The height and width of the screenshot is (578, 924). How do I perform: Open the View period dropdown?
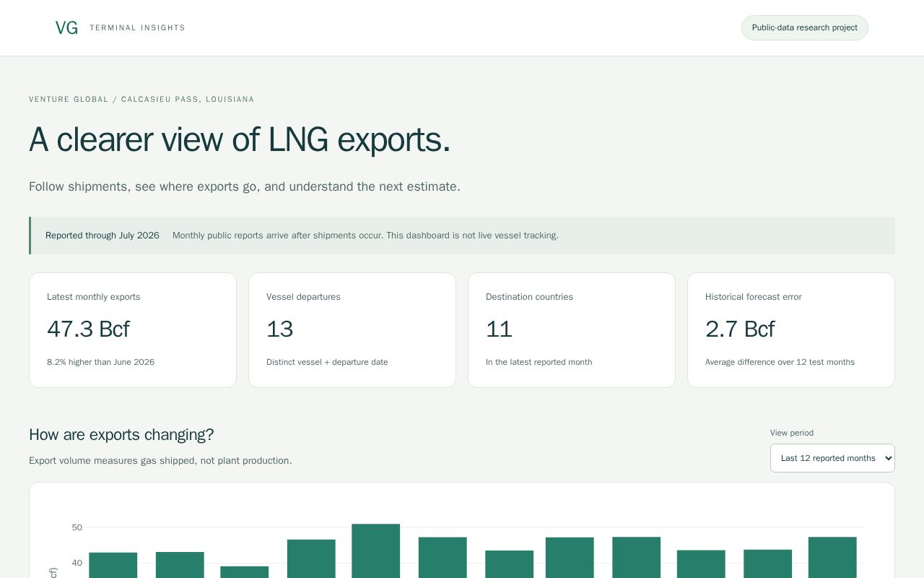click(x=832, y=458)
